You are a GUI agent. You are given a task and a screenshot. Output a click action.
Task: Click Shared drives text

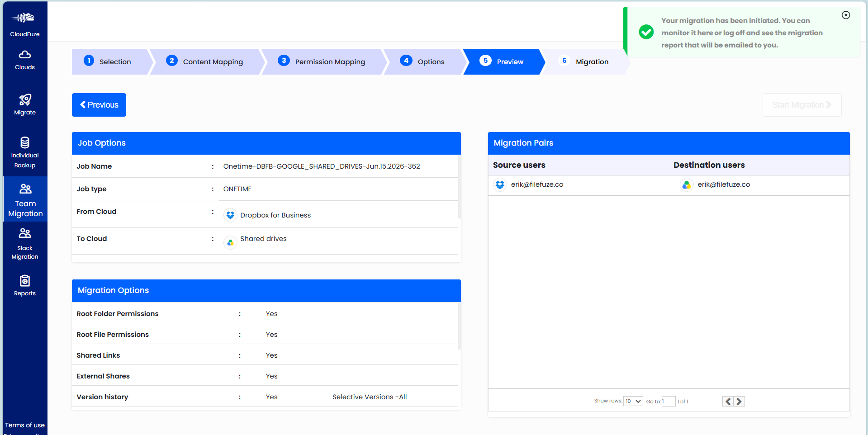pos(263,239)
